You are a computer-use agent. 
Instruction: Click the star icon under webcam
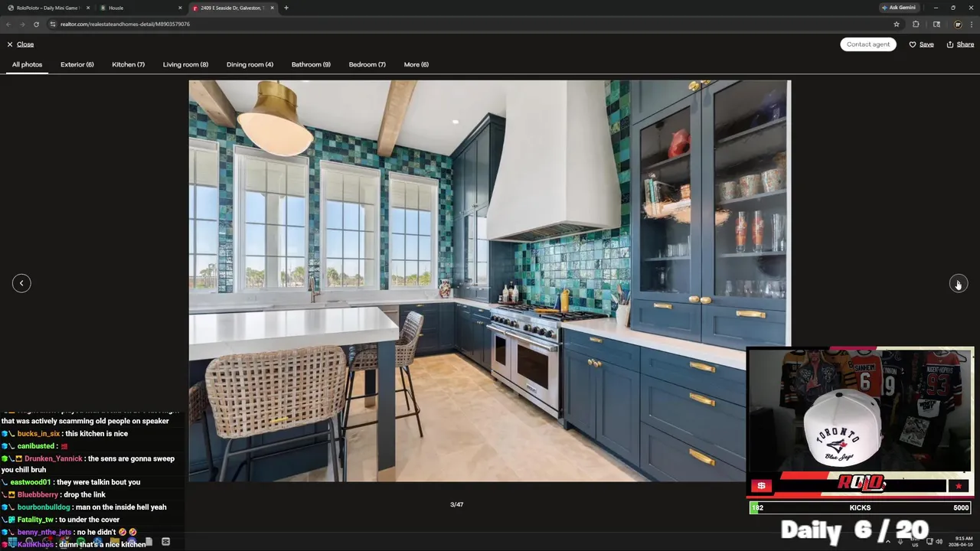[959, 485]
